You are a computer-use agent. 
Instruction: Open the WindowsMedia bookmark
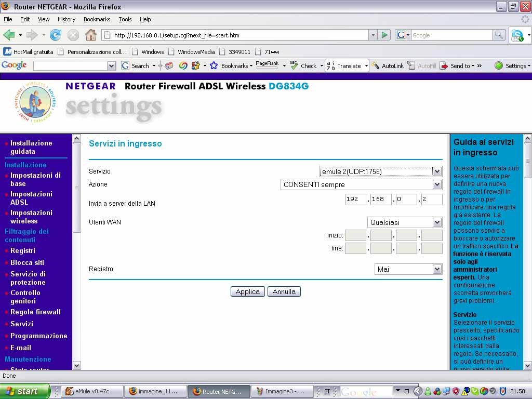click(192, 52)
